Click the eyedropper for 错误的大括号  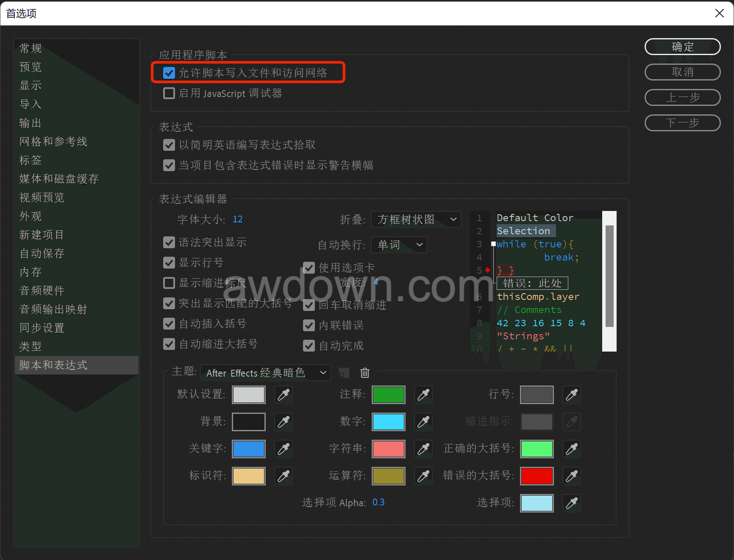[x=572, y=476]
